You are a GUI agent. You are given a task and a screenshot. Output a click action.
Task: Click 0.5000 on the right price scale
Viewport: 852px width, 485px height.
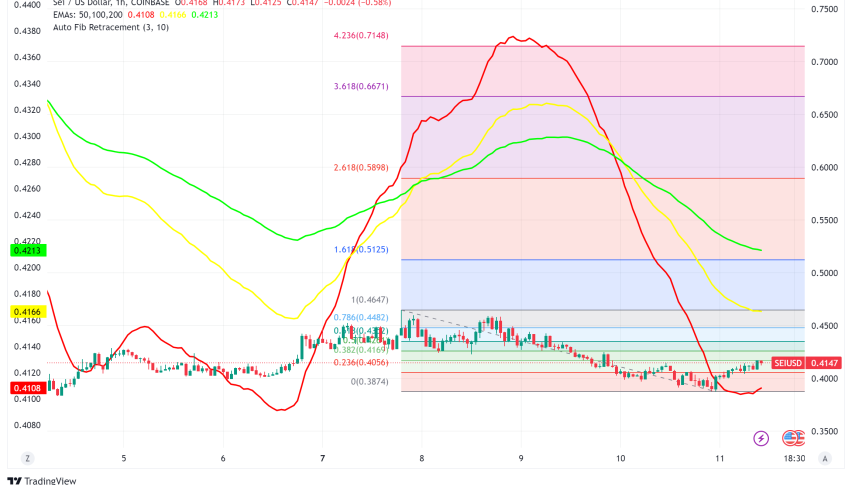[x=824, y=273]
